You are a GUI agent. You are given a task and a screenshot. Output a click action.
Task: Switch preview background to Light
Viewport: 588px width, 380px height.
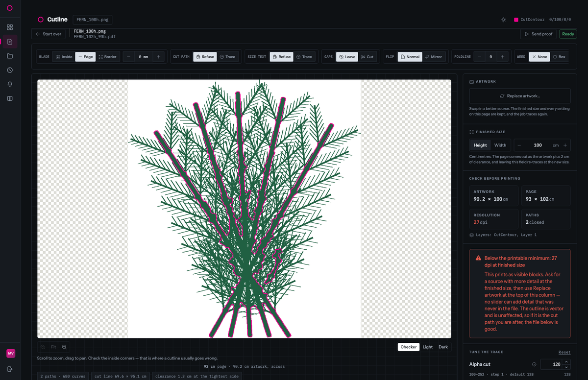click(x=428, y=347)
